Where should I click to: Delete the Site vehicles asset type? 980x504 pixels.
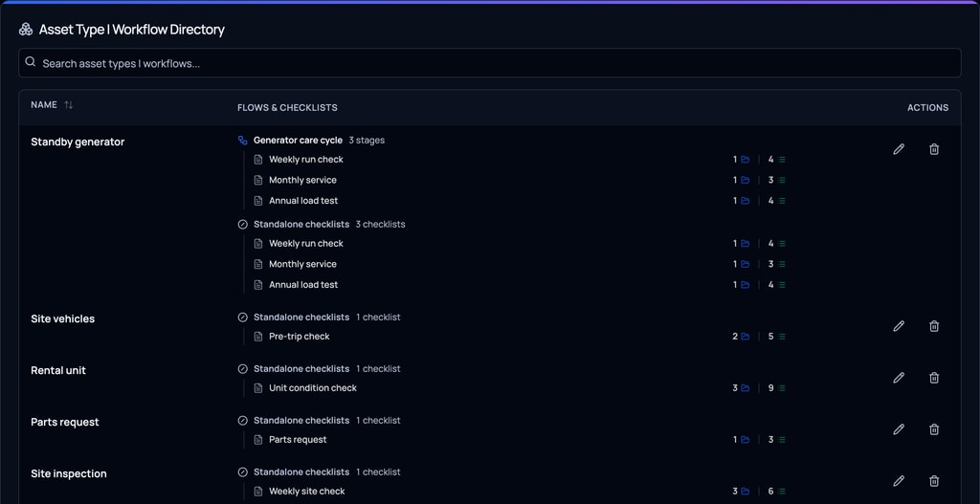(934, 325)
